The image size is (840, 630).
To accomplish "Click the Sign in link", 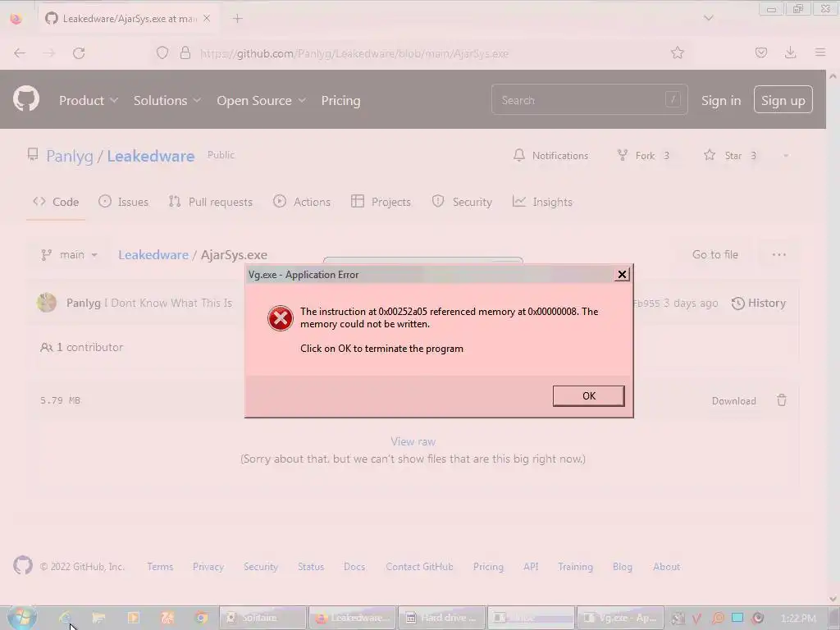I will click(721, 101).
